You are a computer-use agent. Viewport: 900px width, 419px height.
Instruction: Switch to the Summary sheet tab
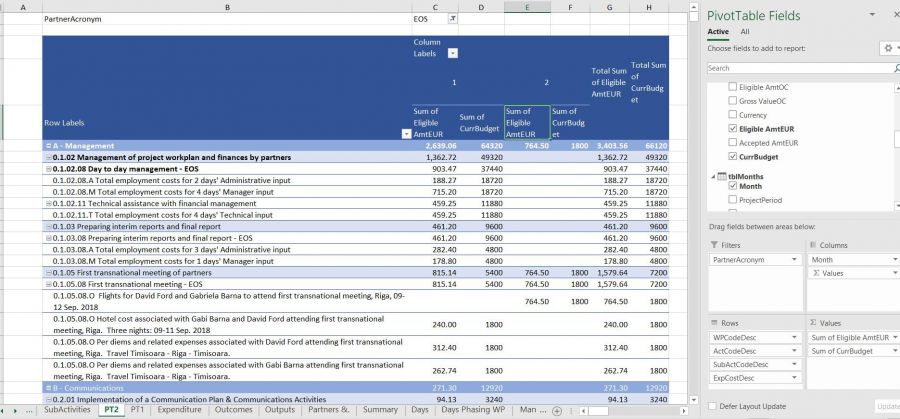click(380, 410)
